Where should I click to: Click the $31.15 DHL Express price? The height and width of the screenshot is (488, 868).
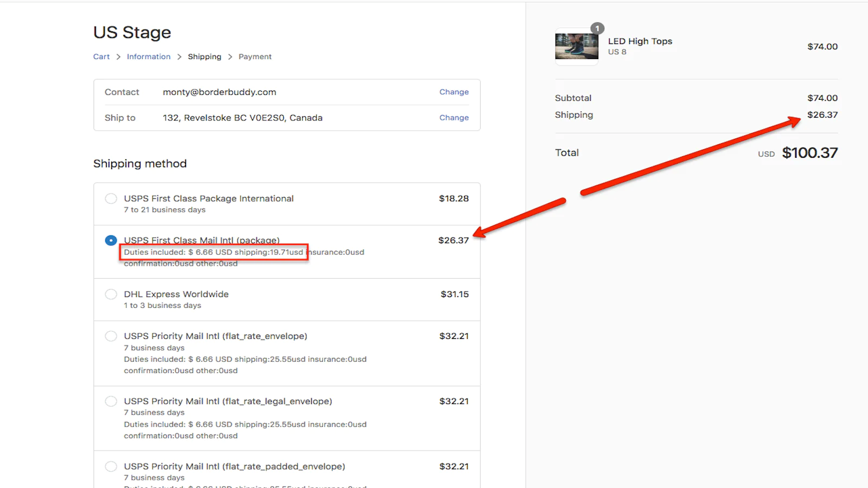pos(454,294)
